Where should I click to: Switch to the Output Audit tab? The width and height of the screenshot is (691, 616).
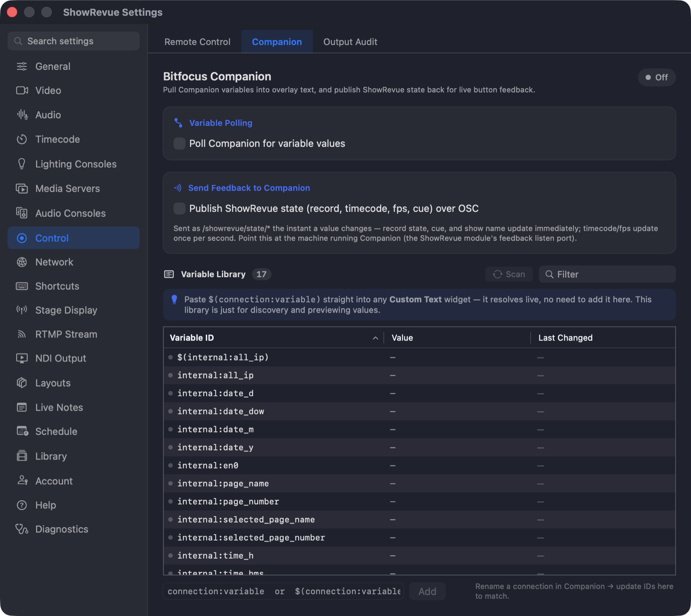(x=350, y=42)
